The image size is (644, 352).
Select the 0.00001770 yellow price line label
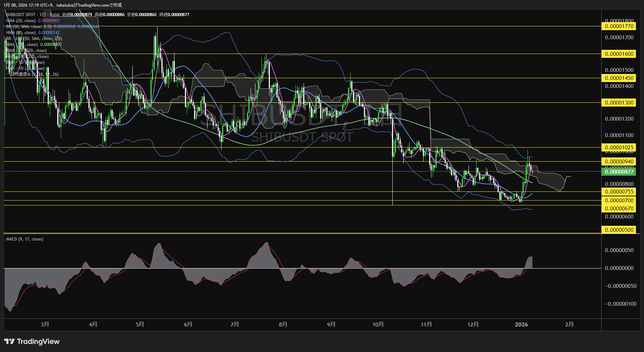[619, 26]
